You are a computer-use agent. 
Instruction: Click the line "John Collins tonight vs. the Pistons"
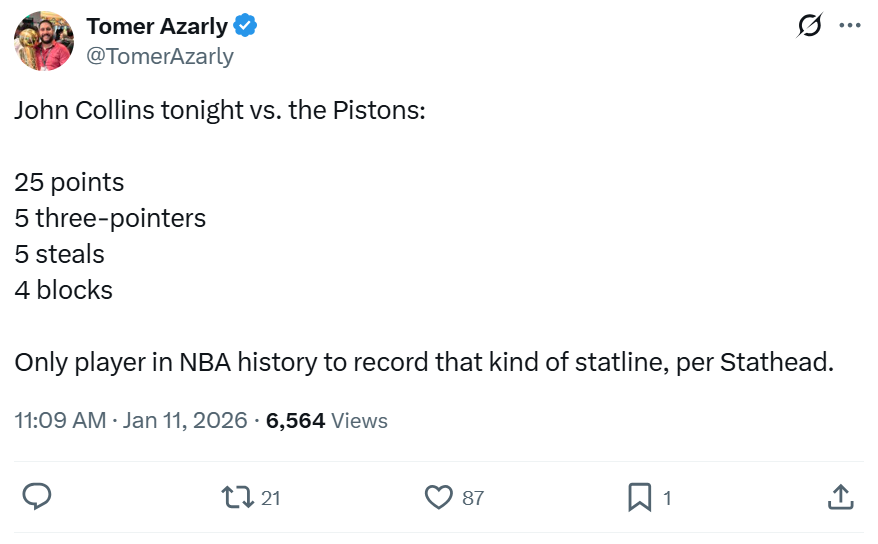tap(220, 110)
